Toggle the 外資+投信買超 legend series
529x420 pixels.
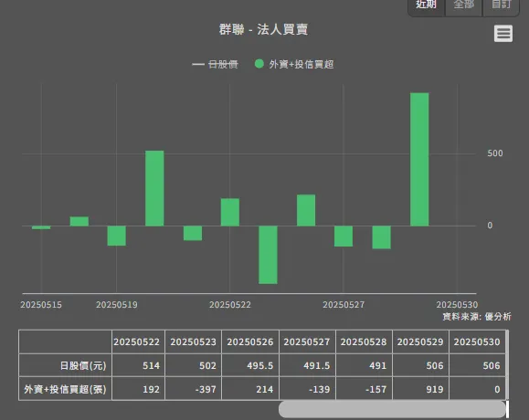(x=294, y=64)
